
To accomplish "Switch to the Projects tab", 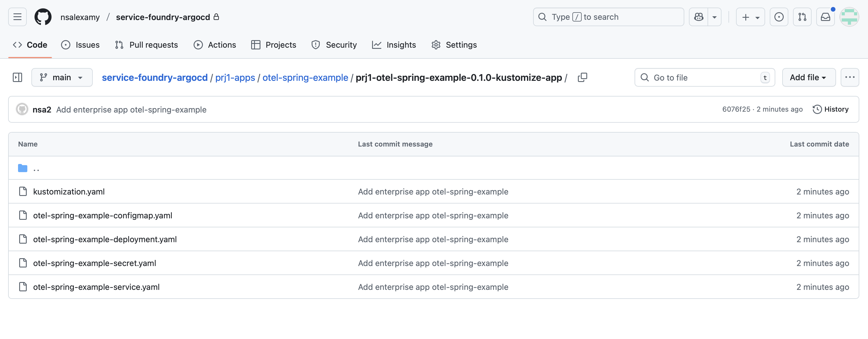I will (x=274, y=45).
